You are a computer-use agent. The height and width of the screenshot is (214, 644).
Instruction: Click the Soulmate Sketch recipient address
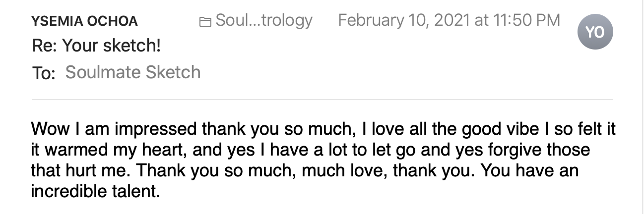(133, 72)
